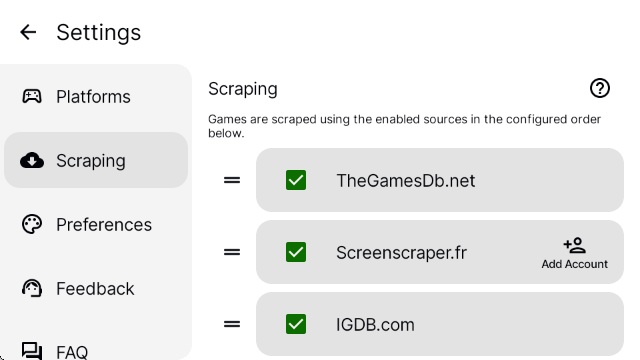Click the cloud download icon for Scraping
Screen dimensions: 640x360
coord(32,160)
